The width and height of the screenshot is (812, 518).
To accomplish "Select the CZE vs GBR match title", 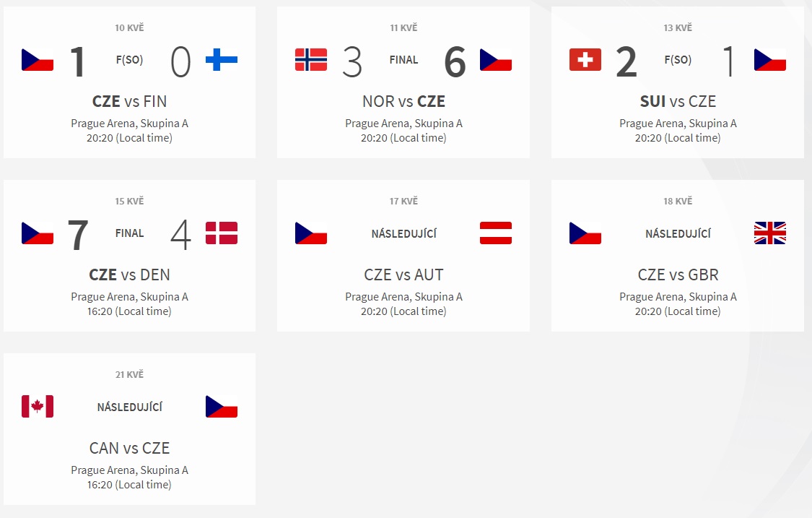I will click(678, 275).
